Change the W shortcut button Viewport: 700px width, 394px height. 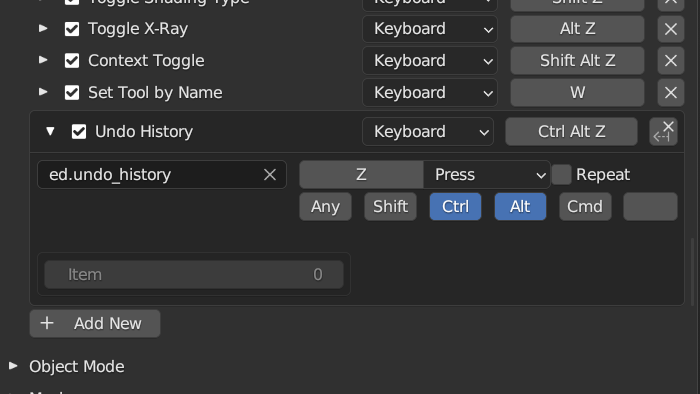click(577, 93)
